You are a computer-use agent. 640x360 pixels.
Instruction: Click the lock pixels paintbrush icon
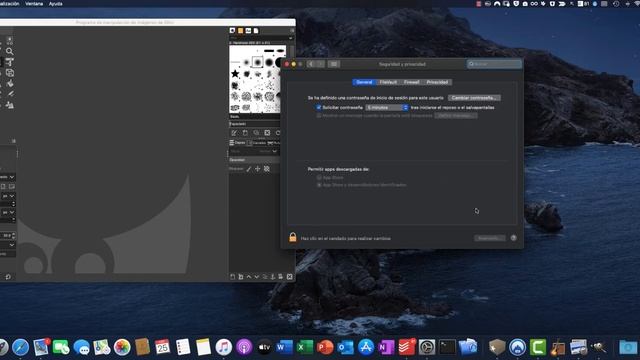pos(249,169)
